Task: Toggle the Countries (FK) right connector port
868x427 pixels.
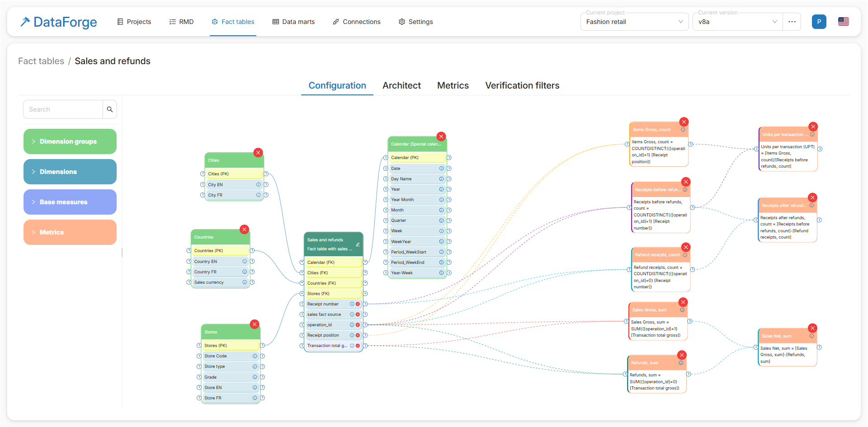Action: coord(365,283)
